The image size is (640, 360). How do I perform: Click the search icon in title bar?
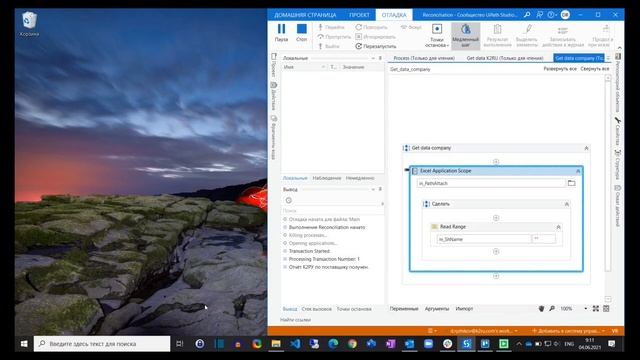[527, 15]
